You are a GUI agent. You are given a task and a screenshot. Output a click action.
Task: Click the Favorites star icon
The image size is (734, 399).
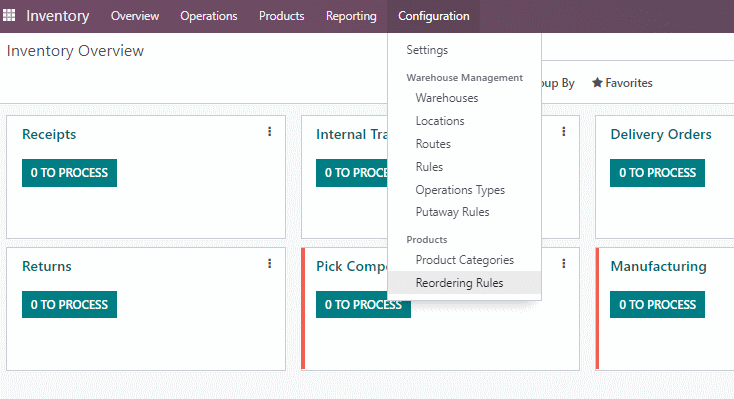[x=597, y=83]
